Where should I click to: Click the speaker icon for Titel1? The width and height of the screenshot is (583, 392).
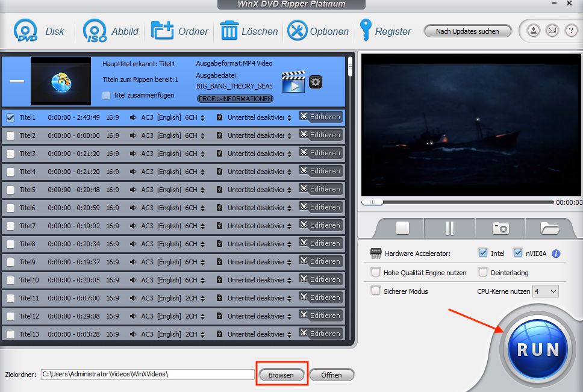click(132, 117)
